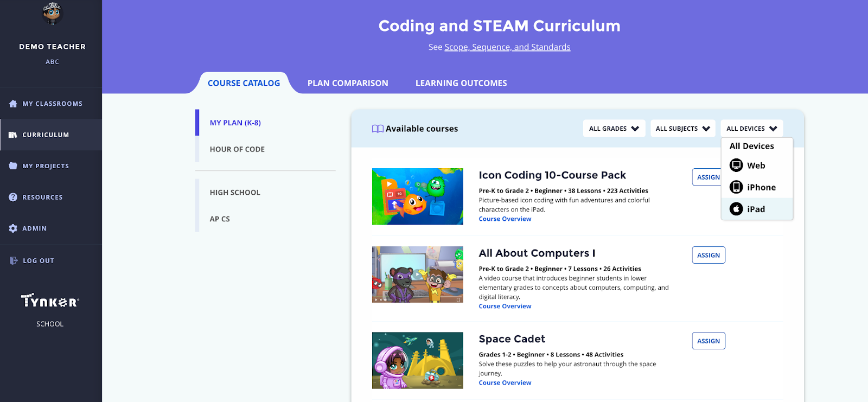Select iPad in the device filter menu

pyautogui.click(x=757, y=209)
